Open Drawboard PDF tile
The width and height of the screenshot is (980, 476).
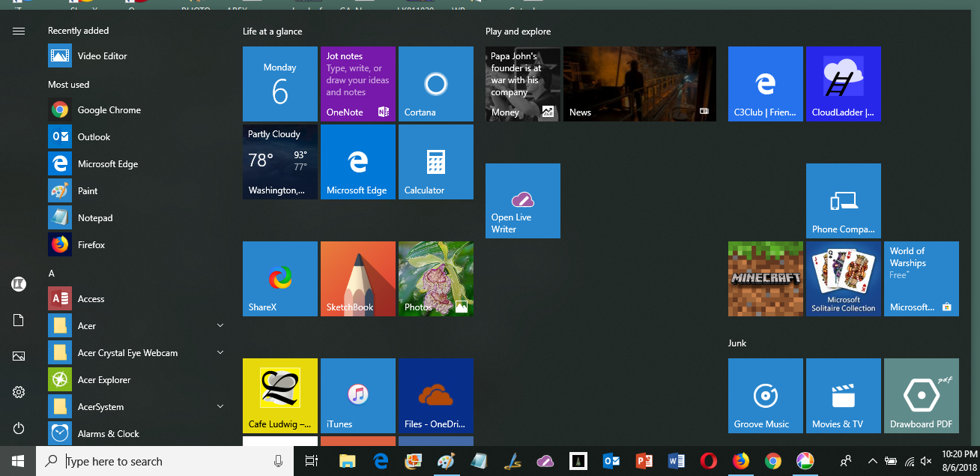click(921, 396)
